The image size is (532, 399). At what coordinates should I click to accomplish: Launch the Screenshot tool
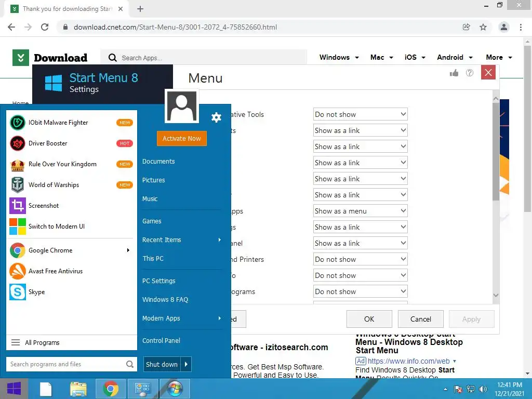click(x=71, y=206)
